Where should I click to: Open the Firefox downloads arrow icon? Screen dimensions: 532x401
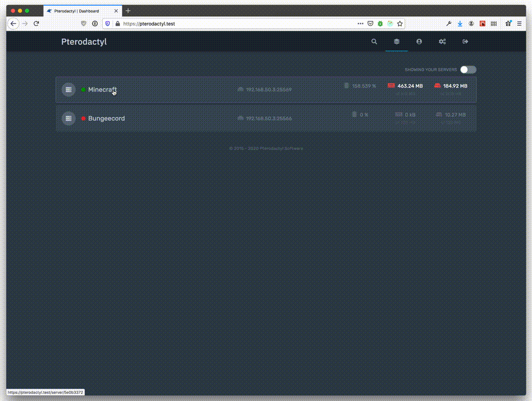tap(460, 23)
